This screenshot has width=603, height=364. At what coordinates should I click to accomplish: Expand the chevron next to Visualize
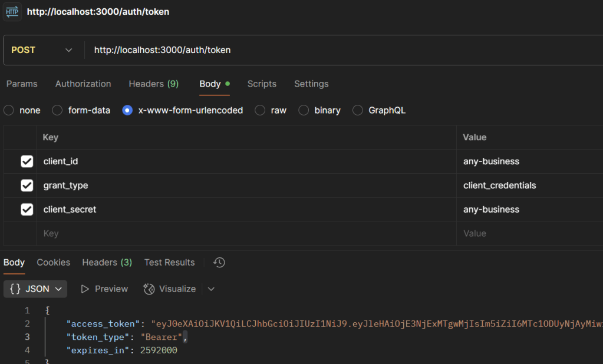point(211,289)
